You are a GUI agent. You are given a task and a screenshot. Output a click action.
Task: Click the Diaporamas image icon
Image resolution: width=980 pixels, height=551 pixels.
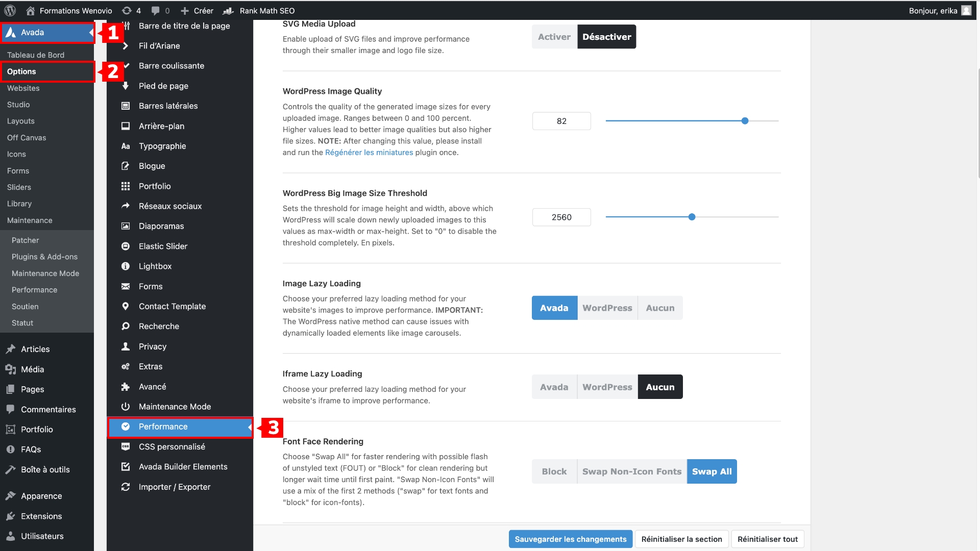(126, 226)
